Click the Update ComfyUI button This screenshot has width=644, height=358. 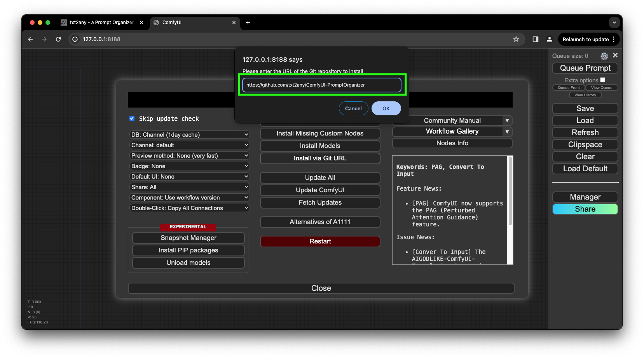(x=320, y=190)
